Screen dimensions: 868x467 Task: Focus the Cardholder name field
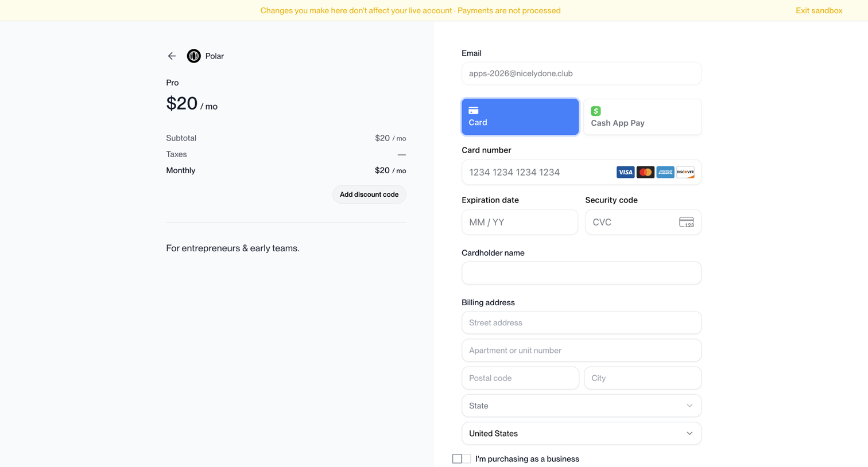pyautogui.click(x=582, y=273)
